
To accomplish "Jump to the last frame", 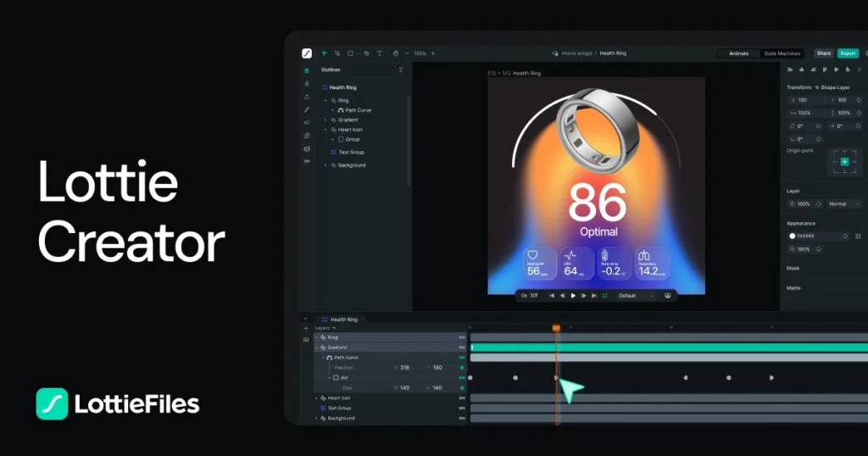I will pos(594,296).
